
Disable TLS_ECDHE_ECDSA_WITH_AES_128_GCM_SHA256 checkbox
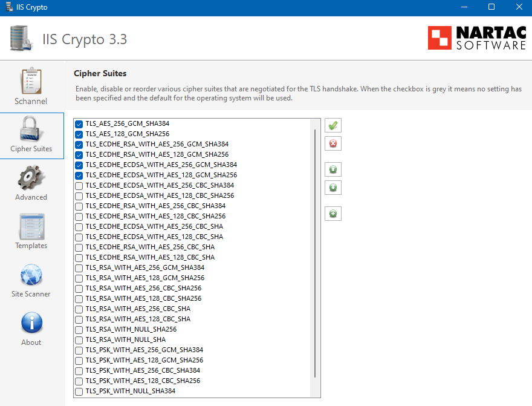[79, 175]
